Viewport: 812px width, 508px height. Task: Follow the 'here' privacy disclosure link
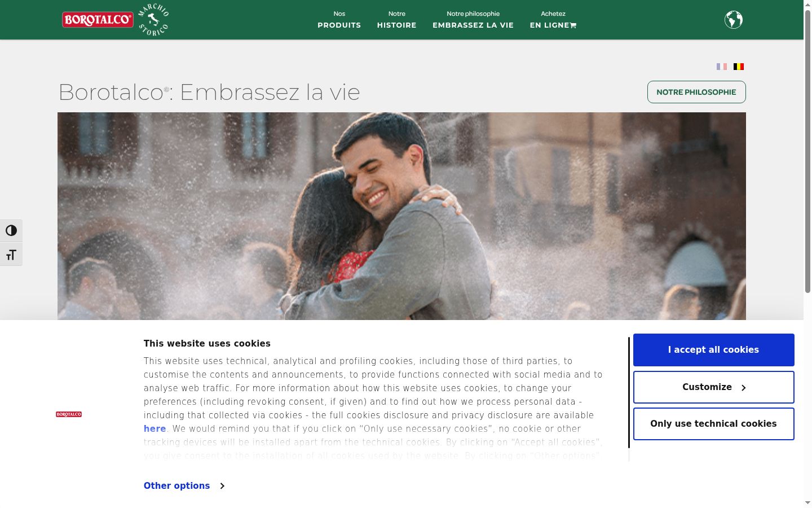(155, 429)
